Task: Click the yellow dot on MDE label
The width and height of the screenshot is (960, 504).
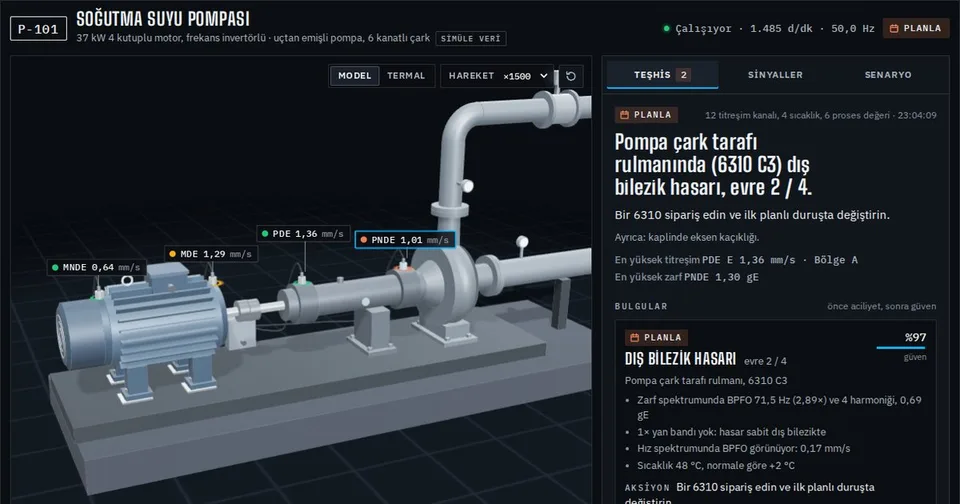Action: [x=173, y=254]
